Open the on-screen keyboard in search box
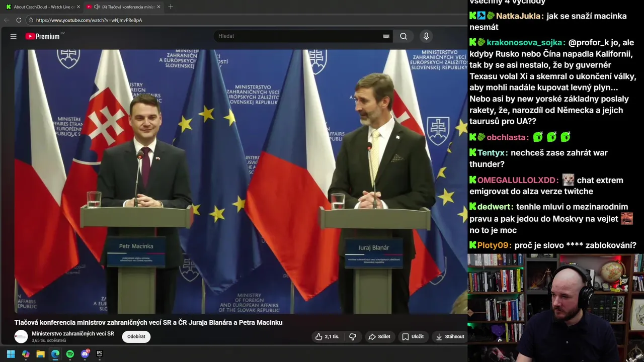 pos(386,36)
